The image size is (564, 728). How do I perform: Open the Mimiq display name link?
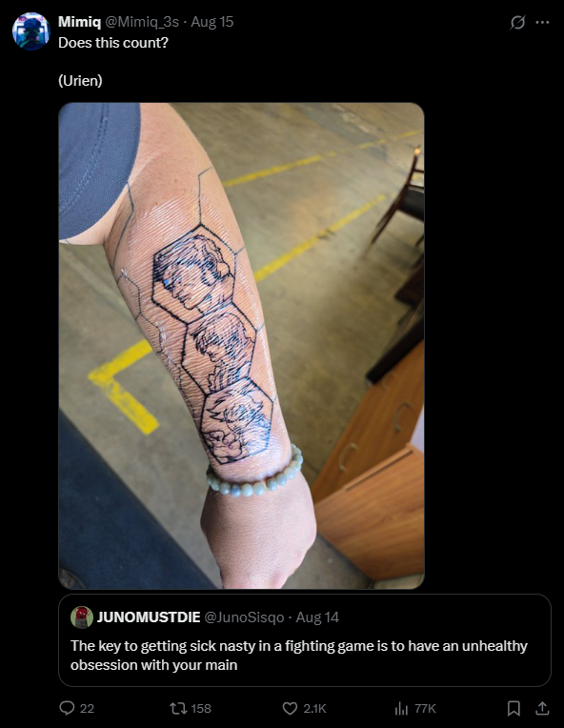(79, 22)
